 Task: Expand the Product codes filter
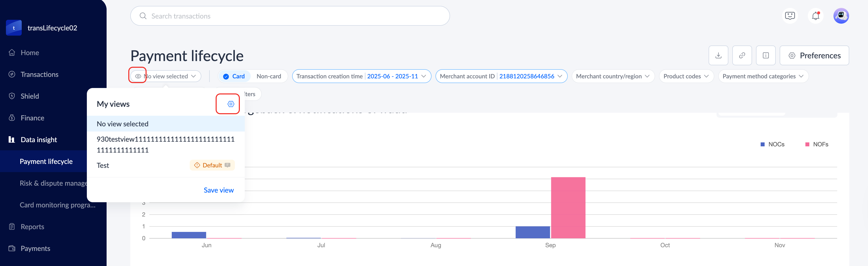click(686, 76)
